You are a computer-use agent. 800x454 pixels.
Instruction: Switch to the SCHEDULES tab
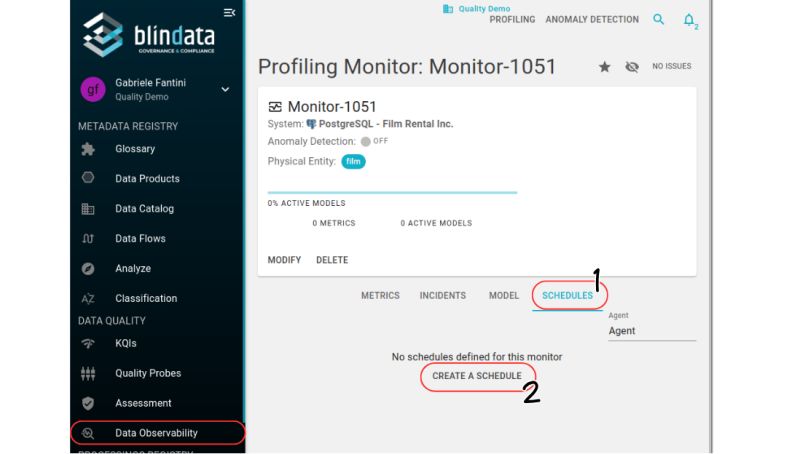point(567,296)
